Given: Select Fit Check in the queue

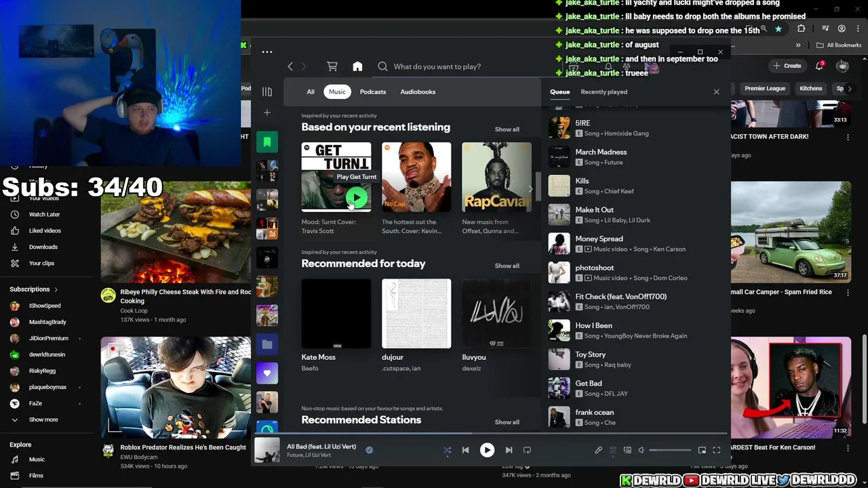Looking at the screenshot, I should [634, 301].
